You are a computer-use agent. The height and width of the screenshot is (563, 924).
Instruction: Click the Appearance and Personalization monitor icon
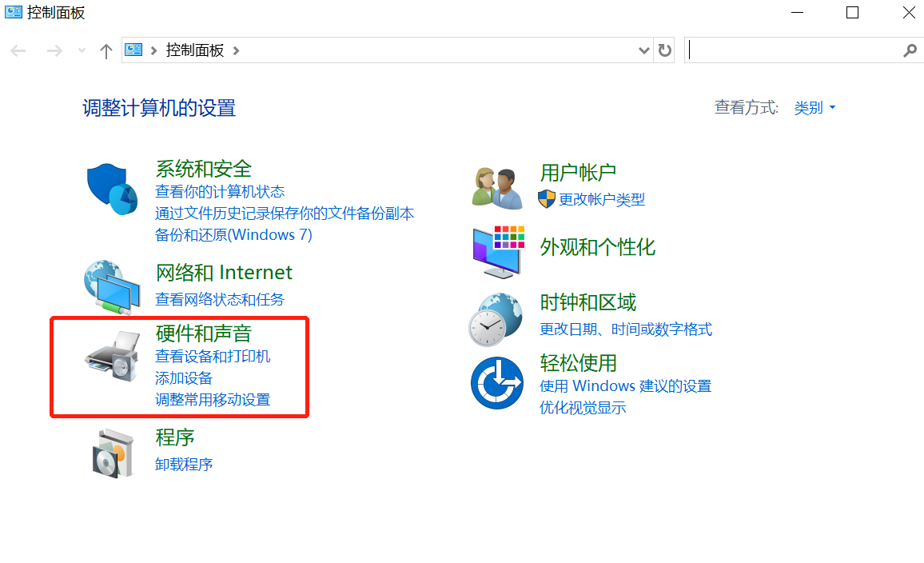(497, 251)
